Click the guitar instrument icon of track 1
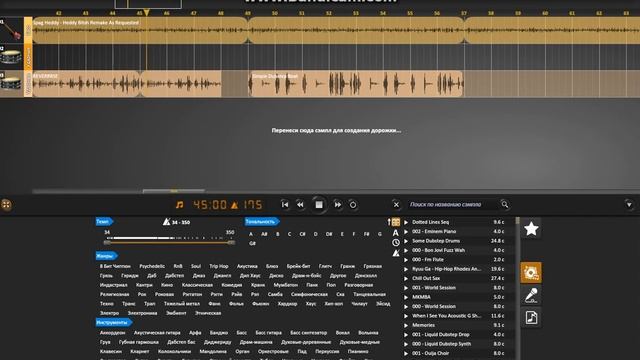The height and width of the screenshot is (360, 640). 11,30
